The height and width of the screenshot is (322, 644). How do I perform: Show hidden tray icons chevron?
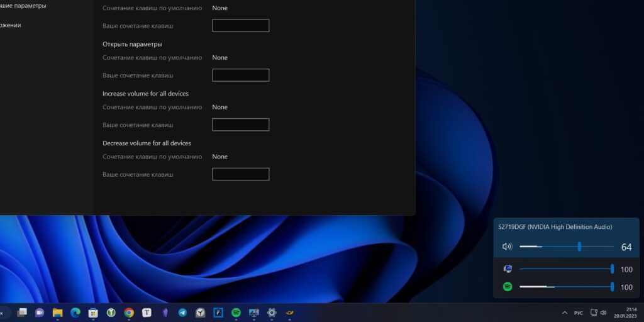tap(565, 313)
